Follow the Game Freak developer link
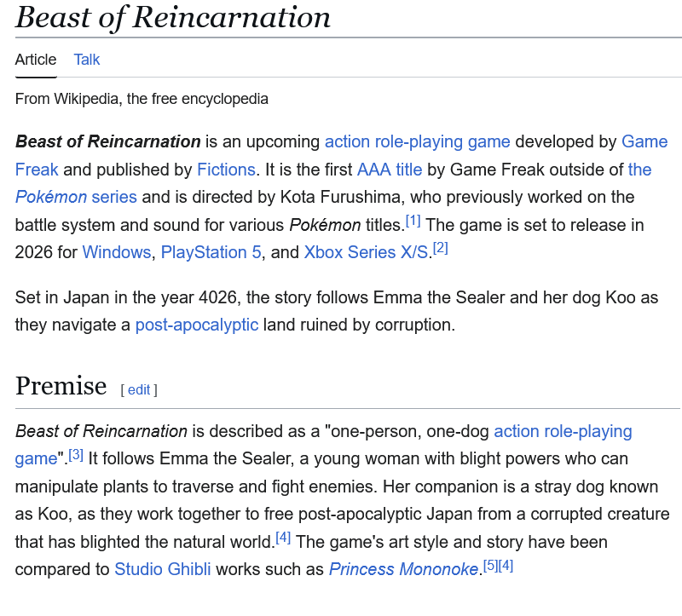The width and height of the screenshot is (682, 616). (644, 141)
